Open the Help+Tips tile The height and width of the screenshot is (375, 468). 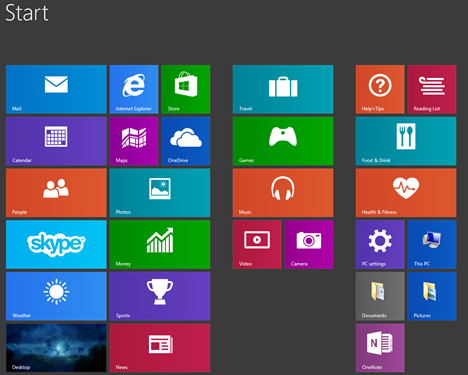(380, 89)
